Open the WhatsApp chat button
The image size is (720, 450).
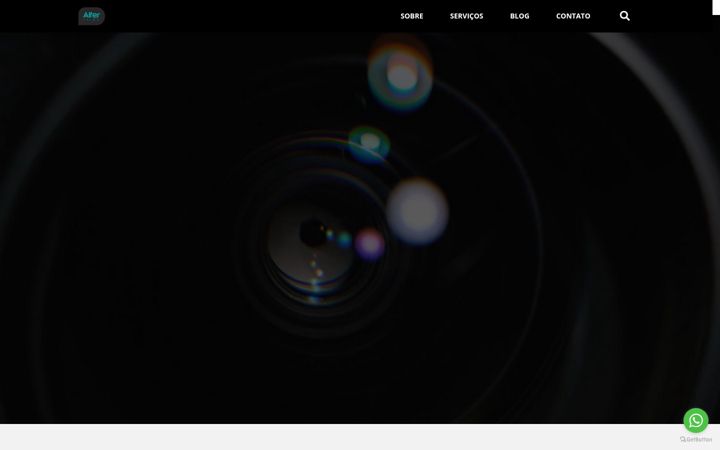click(x=696, y=420)
